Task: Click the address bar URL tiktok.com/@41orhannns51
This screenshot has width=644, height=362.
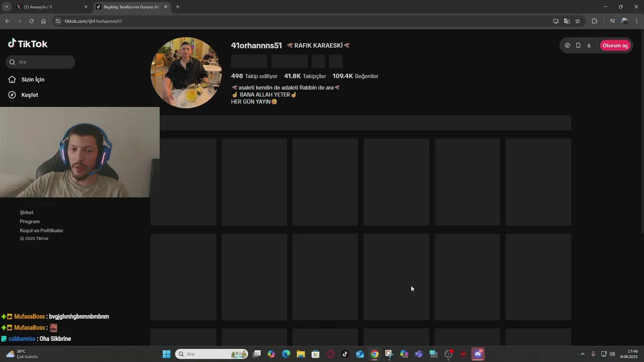Action: pyautogui.click(x=94, y=21)
